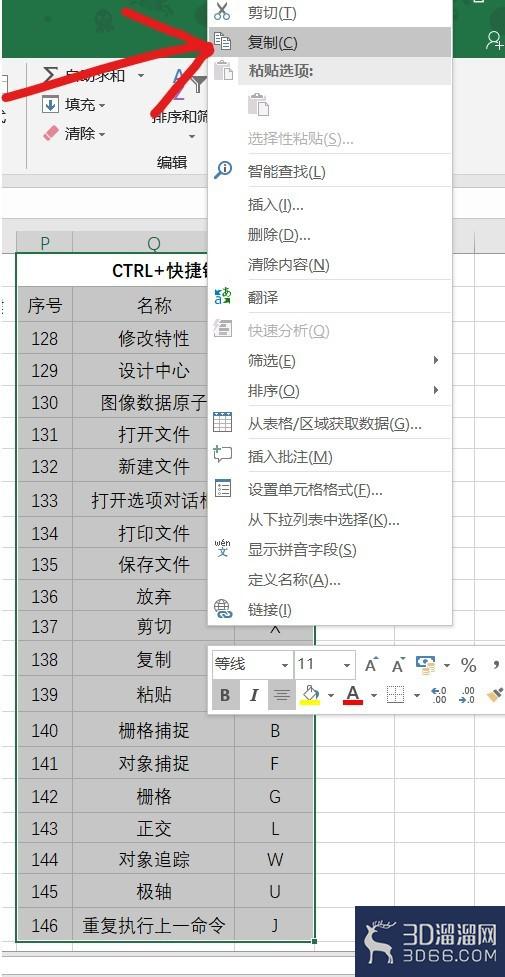This screenshot has width=505, height=977.
Task: Open fill color dropdown arrow
Action: pyautogui.click(x=331, y=695)
